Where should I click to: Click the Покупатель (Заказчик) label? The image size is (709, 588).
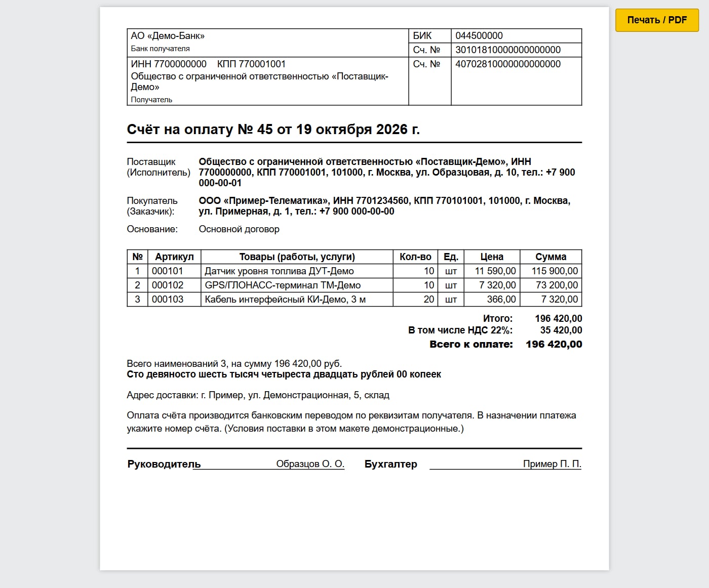coord(152,206)
